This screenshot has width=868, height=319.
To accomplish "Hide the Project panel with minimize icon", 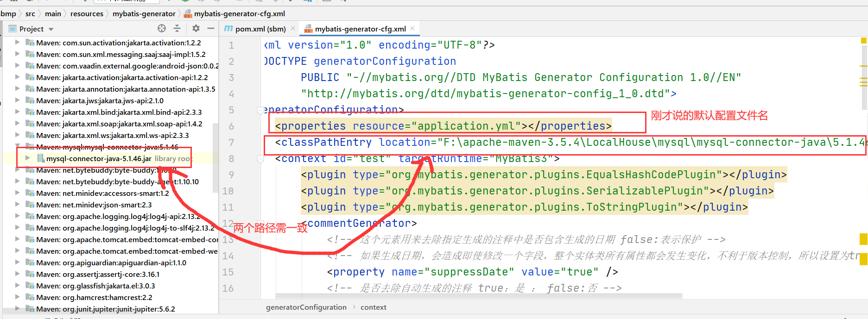I will [x=211, y=28].
